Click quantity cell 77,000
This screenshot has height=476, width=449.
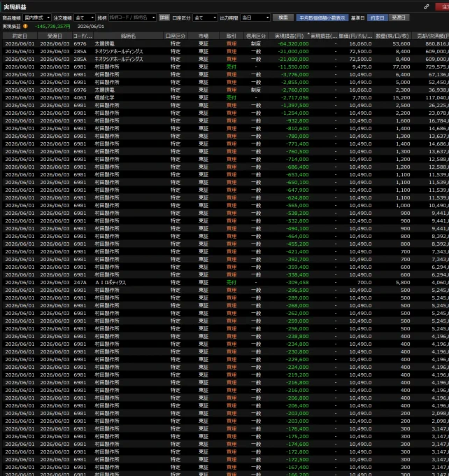tap(401, 66)
